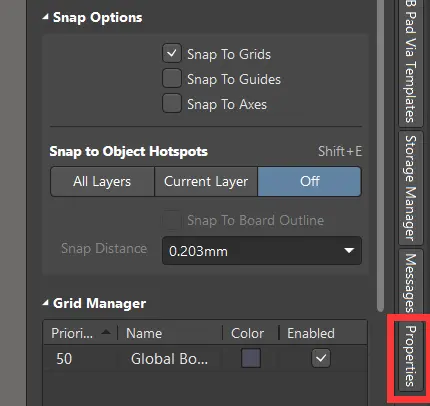Open the Properties side tab
Viewport: 430px width, 406px height.
(411, 356)
